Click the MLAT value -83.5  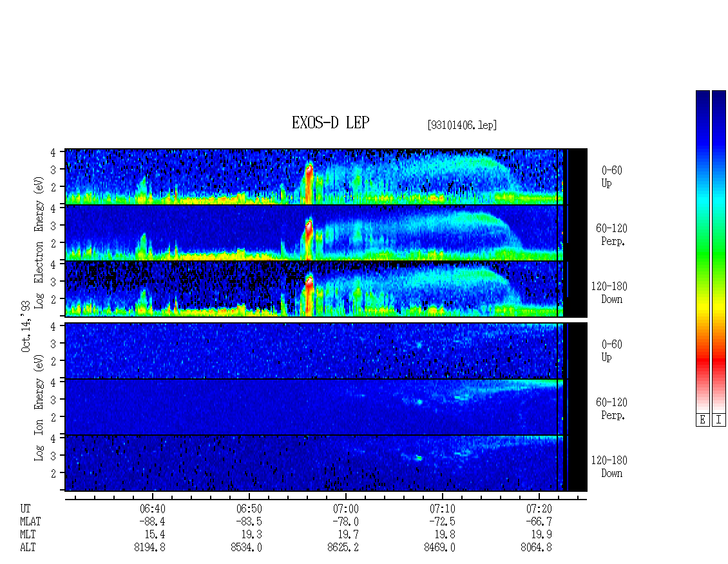point(249,521)
